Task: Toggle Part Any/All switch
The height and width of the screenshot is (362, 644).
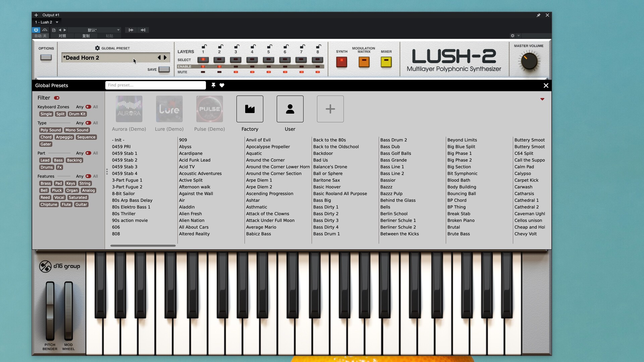Action: click(x=88, y=153)
